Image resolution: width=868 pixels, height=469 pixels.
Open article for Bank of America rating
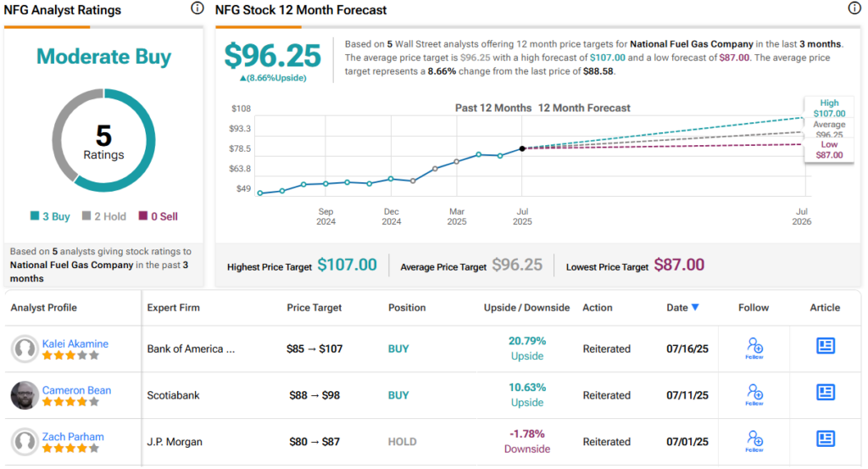coord(825,346)
